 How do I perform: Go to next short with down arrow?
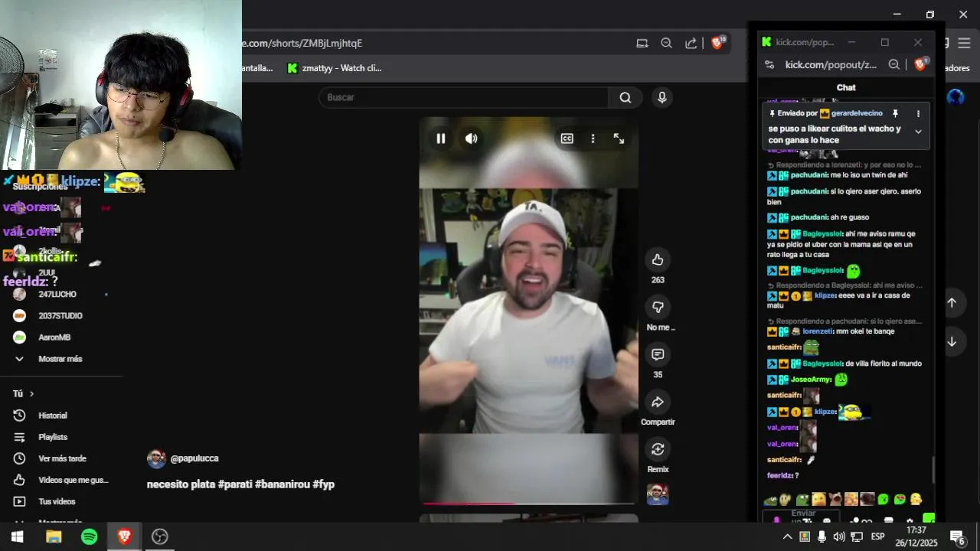click(x=952, y=341)
